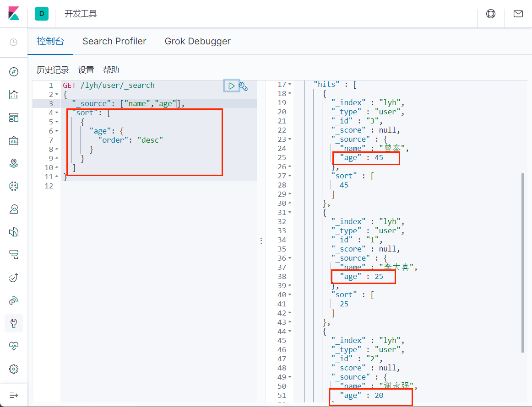Click the output panel vertical scrollbar
The image size is (532, 407).
click(523, 262)
